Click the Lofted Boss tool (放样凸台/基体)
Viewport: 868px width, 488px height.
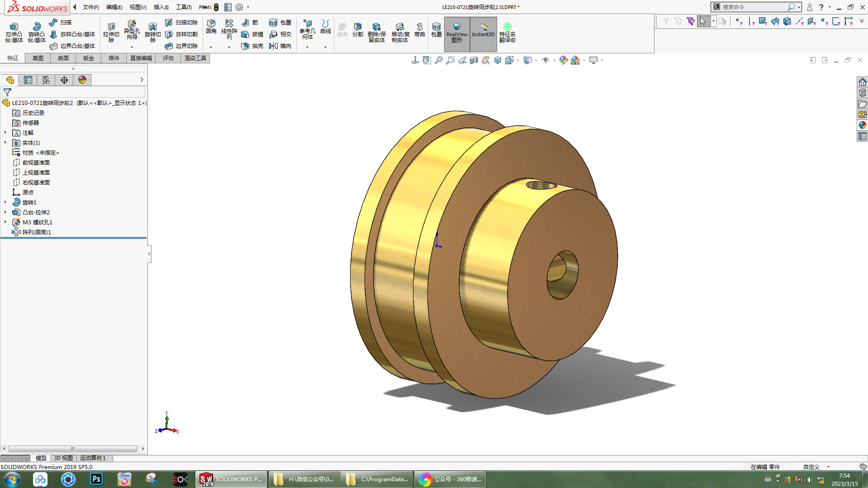(72, 34)
